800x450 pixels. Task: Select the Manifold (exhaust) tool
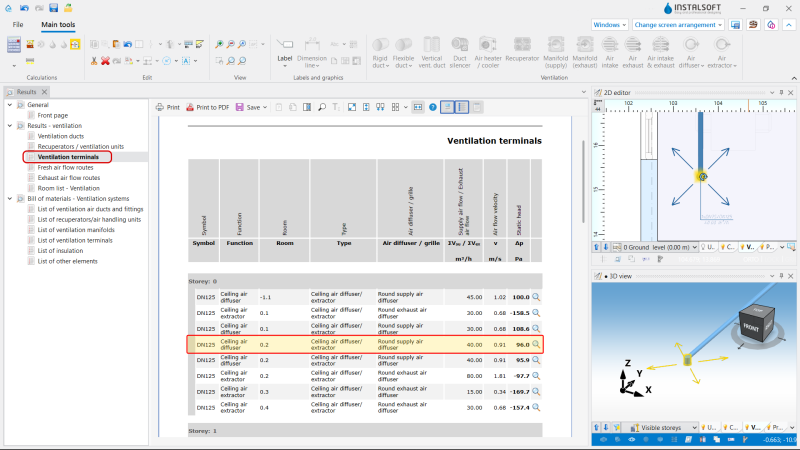(585, 53)
